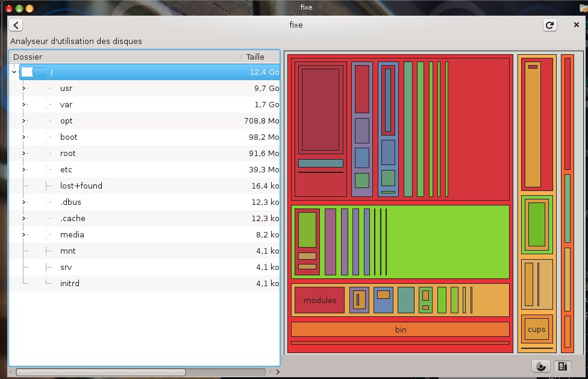This screenshot has width=588, height=379.
Task: Click the green window button in titlebar
Action: pos(19,8)
